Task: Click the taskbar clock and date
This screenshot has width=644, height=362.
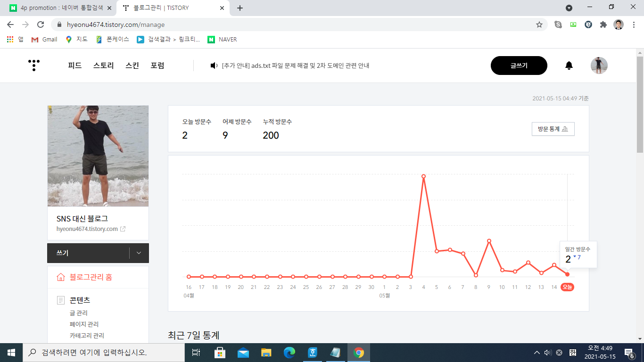Action: (600, 353)
